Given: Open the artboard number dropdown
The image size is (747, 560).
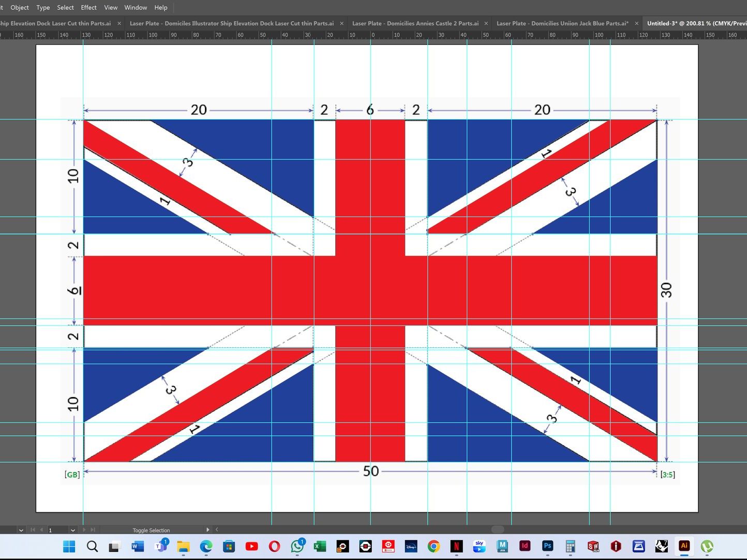Looking at the screenshot, I should (x=73, y=530).
